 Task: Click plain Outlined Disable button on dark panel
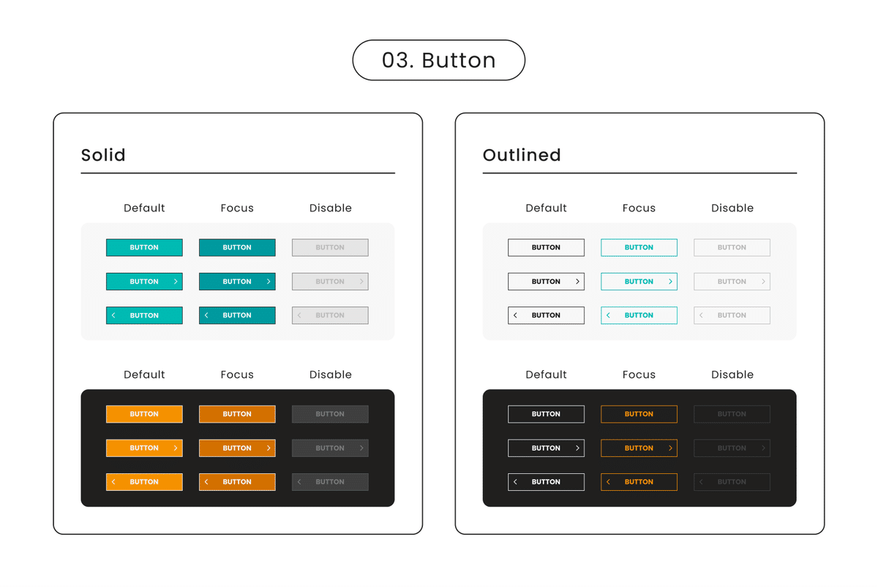[x=732, y=414]
